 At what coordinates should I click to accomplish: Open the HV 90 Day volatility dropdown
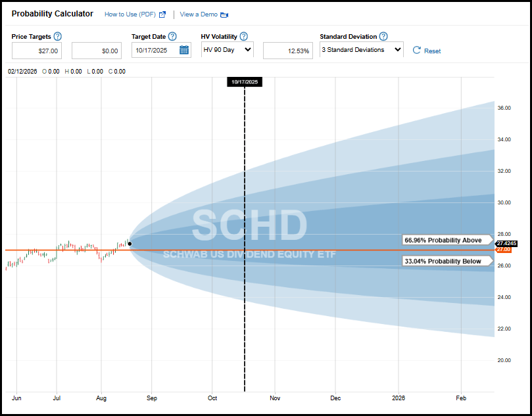pos(227,50)
